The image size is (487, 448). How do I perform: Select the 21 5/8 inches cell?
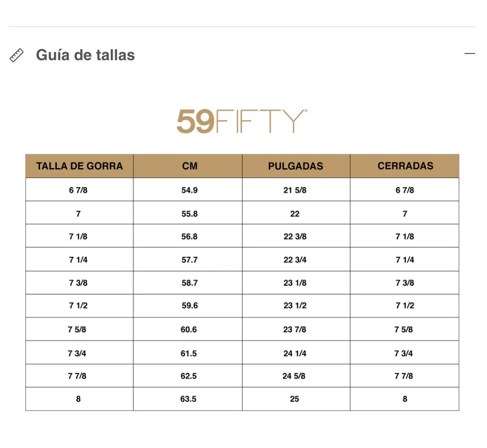click(x=295, y=190)
